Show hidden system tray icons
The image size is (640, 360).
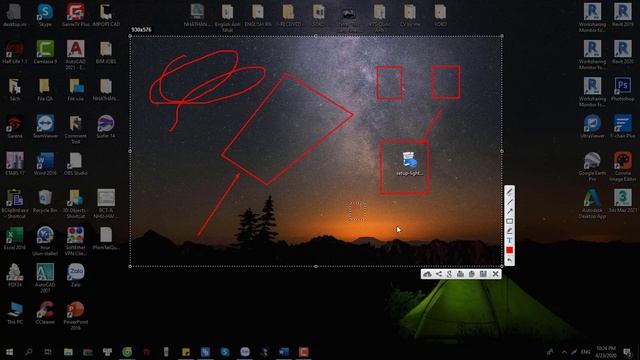(564, 351)
